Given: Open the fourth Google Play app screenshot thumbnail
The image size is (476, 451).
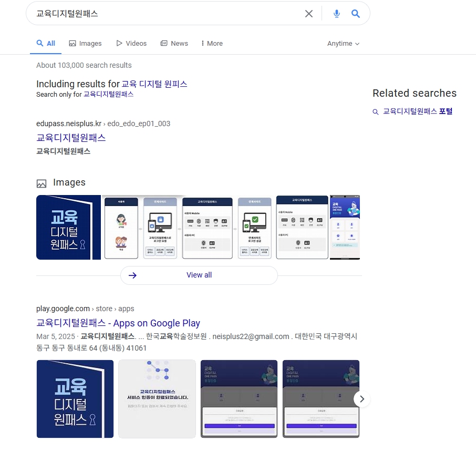Looking at the screenshot, I should point(321,399).
